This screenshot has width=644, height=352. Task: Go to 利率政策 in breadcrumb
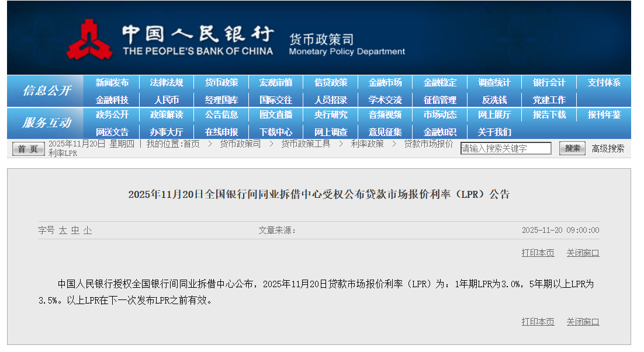(x=367, y=144)
